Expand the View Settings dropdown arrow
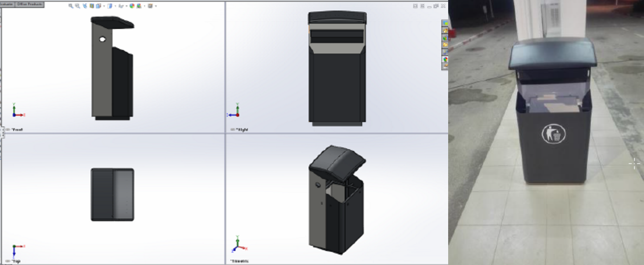 coord(155,6)
